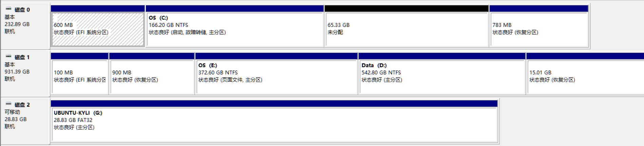Select the OS (E:) 372.60 GB partition
This screenshot has width=644, height=146.
point(276,77)
